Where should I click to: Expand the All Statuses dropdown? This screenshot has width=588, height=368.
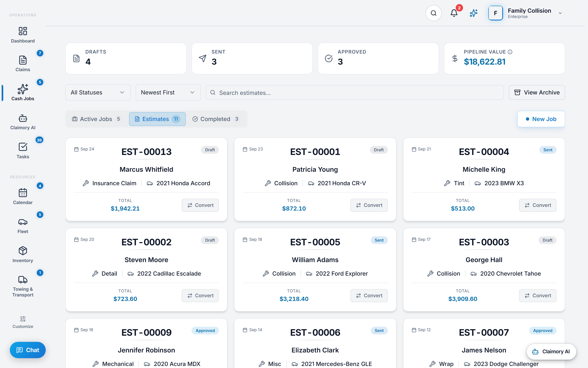[98, 92]
